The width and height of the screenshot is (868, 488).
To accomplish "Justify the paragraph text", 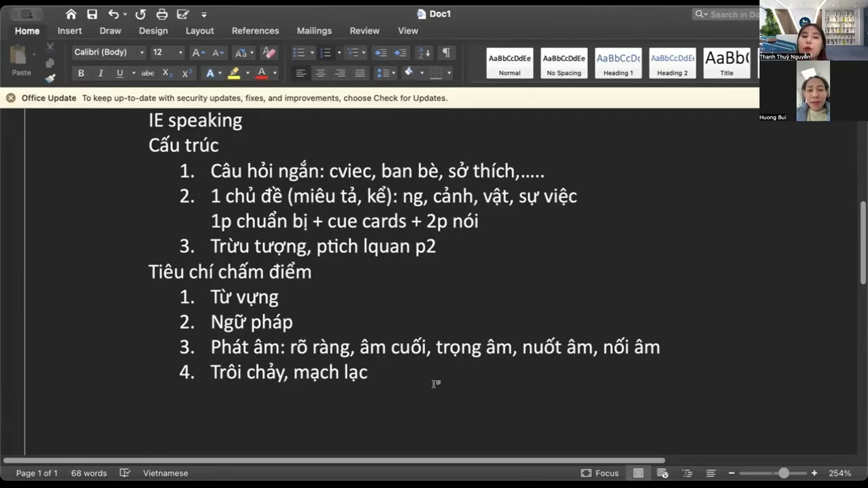I will point(360,73).
